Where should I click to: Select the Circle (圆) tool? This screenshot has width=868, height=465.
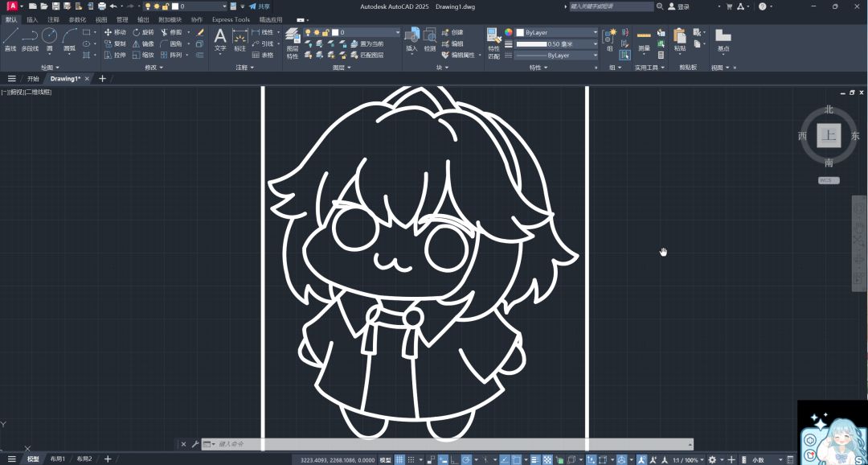pos(49,40)
